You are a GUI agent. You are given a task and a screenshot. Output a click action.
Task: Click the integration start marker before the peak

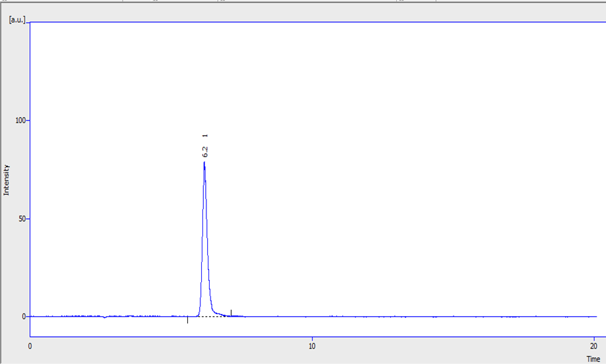coord(187,319)
